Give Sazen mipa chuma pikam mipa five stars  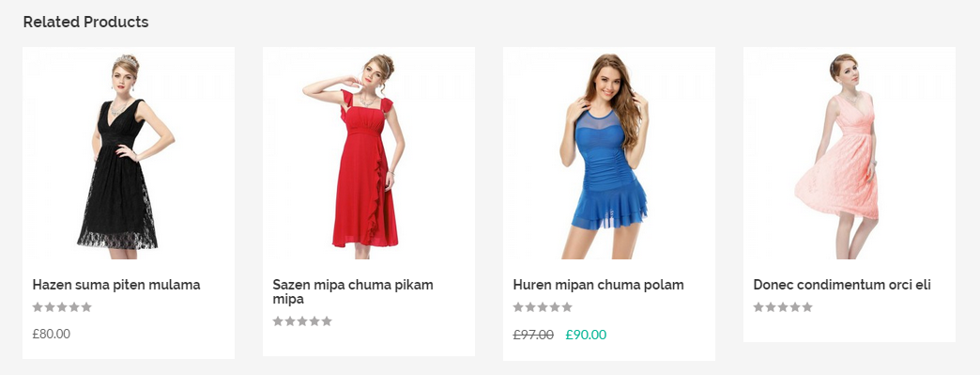click(x=327, y=321)
